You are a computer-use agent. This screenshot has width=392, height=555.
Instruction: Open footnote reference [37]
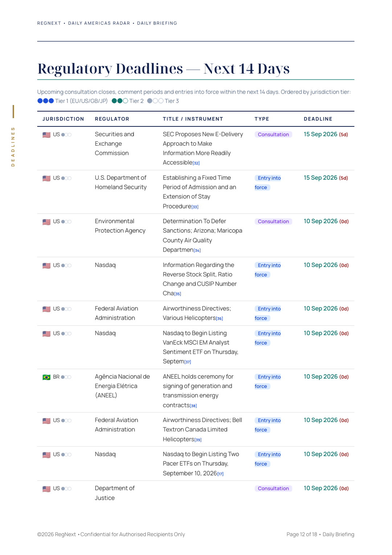pos(188,362)
